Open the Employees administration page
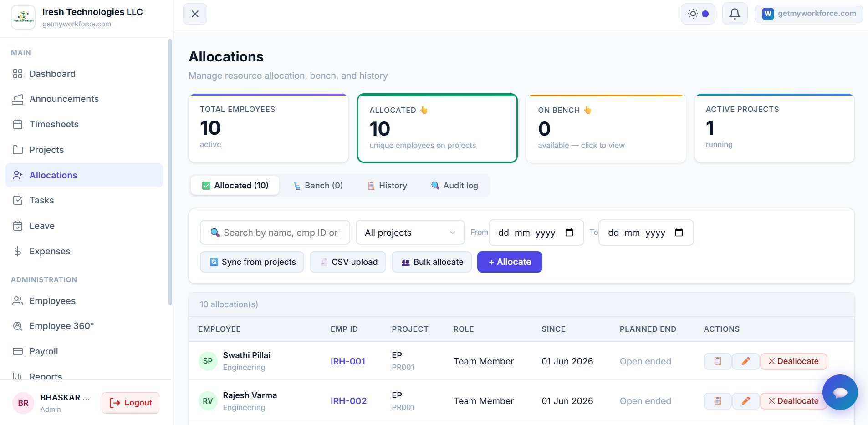Image resolution: width=868 pixels, height=425 pixels. click(84, 301)
